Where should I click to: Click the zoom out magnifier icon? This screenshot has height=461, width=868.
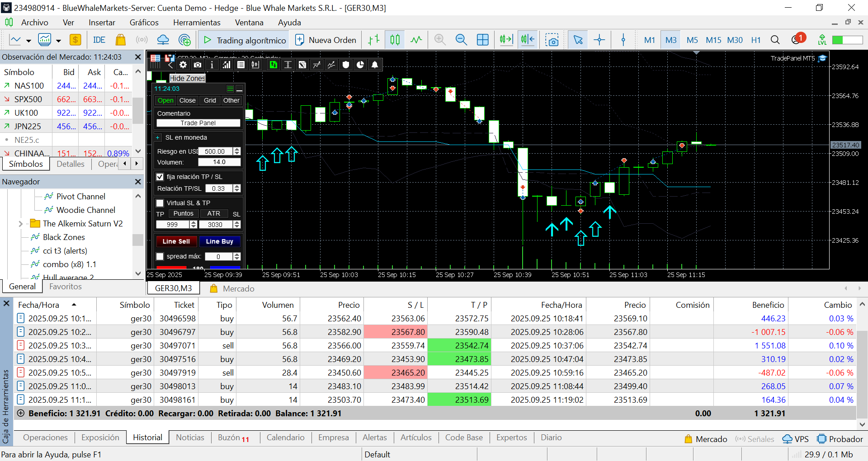click(x=461, y=40)
